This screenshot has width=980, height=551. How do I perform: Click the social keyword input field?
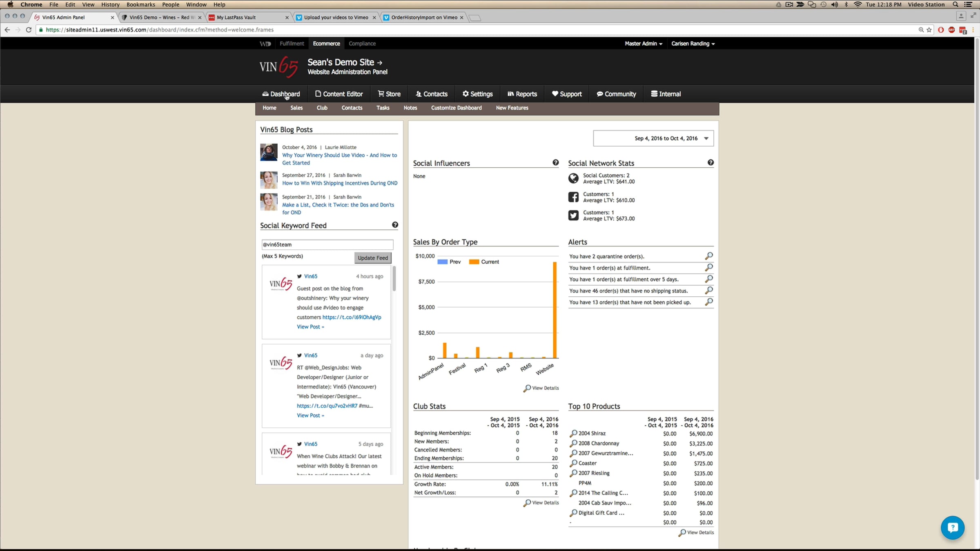click(327, 244)
